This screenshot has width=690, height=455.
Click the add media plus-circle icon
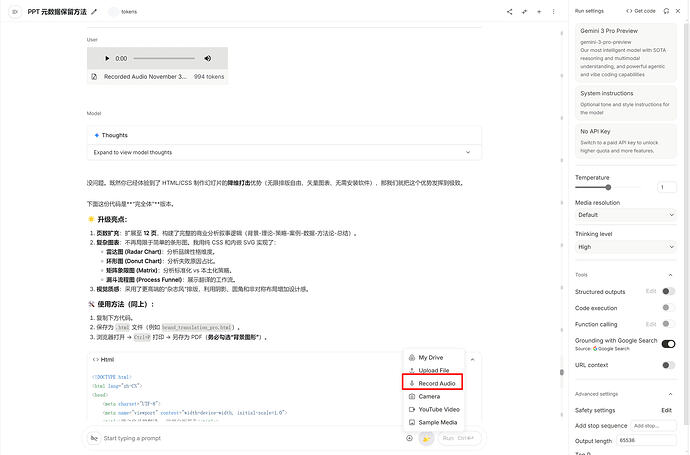409,438
